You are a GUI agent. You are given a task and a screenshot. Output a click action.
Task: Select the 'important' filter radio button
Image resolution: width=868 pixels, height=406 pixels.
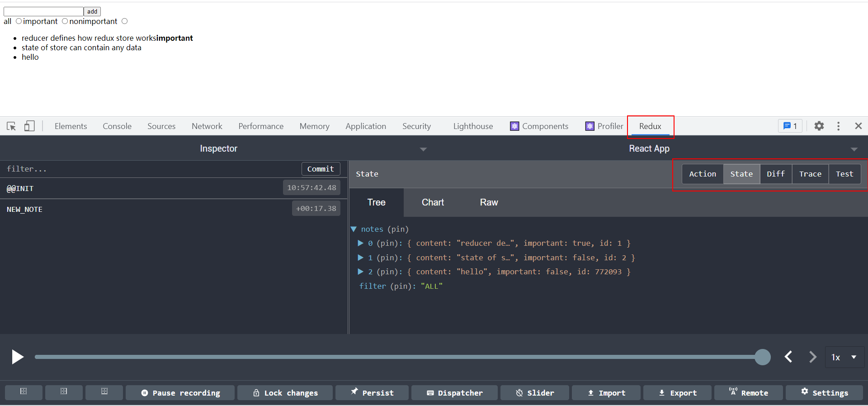pos(65,21)
